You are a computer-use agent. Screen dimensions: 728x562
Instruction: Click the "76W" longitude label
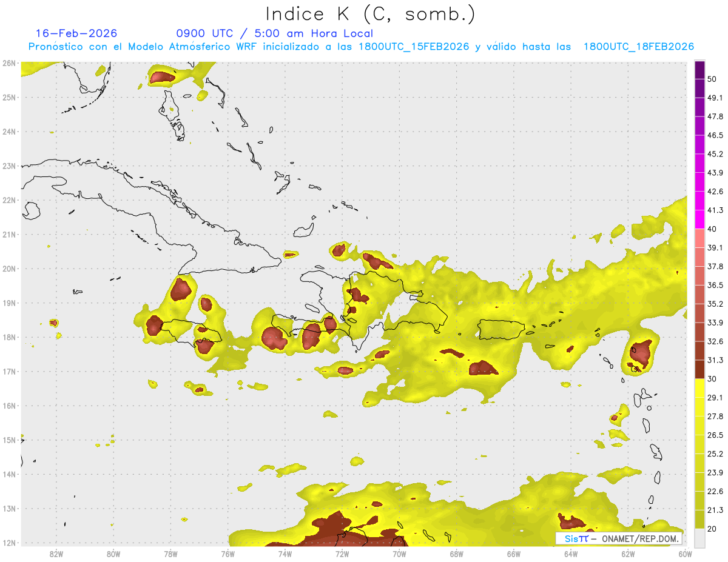pyautogui.click(x=227, y=554)
